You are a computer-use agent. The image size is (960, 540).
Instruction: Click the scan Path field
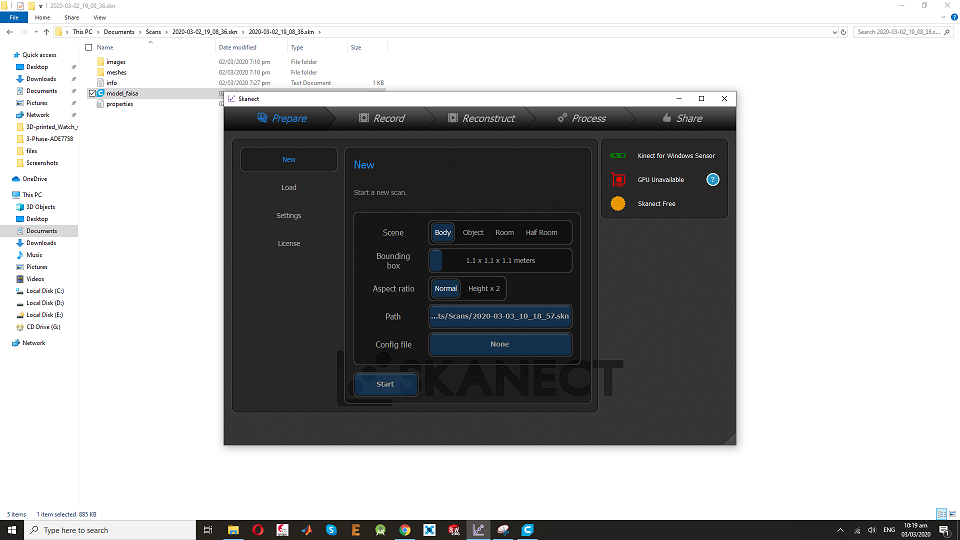click(500, 317)
